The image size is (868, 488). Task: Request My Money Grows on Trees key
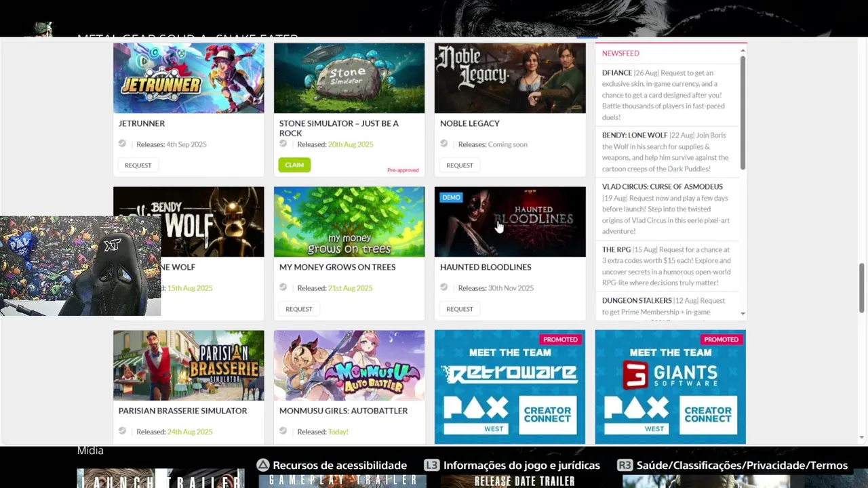[x=298, y=309]
